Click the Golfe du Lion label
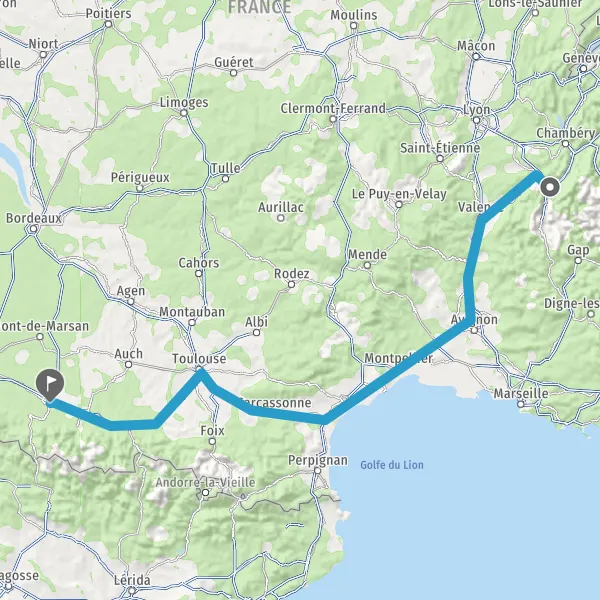The width and height of the screenshot is (600, 600). coord(392,465)
